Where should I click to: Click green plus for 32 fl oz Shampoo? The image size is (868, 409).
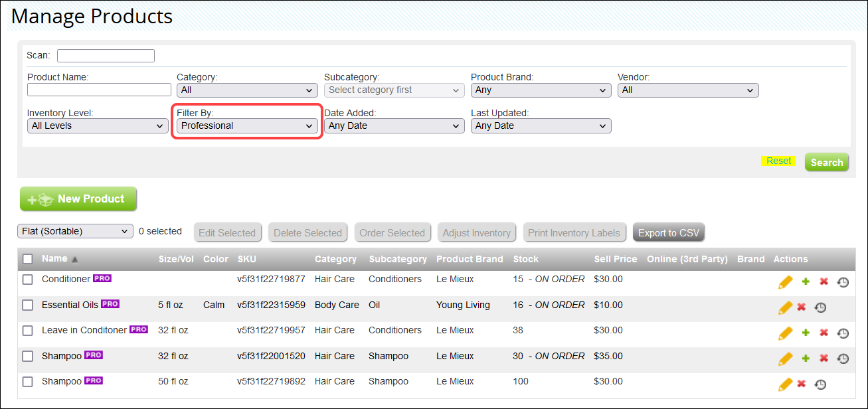click(x=806, y=359)
